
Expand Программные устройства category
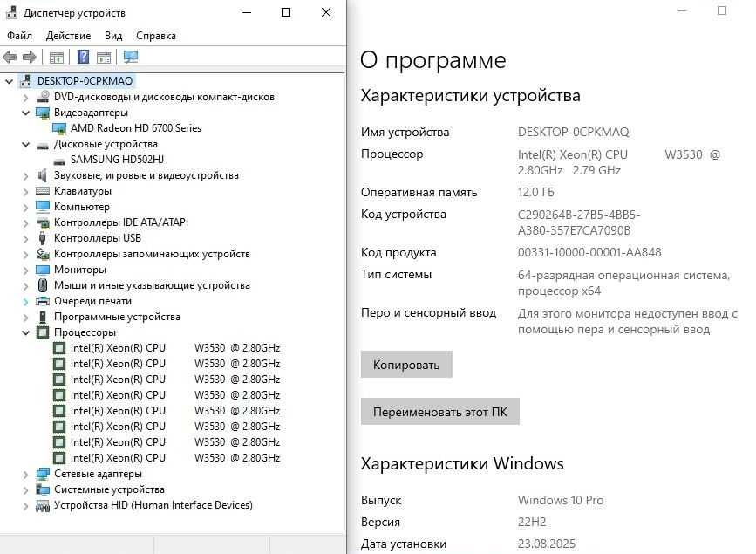26,318
